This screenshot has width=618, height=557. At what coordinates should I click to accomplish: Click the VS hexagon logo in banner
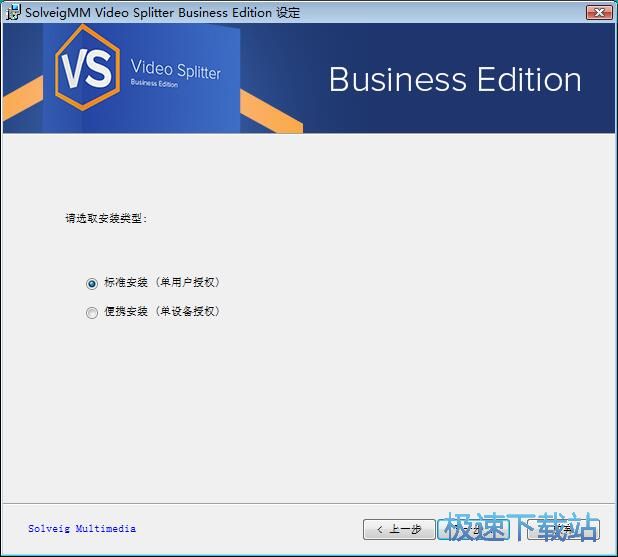tap(87, 67)
